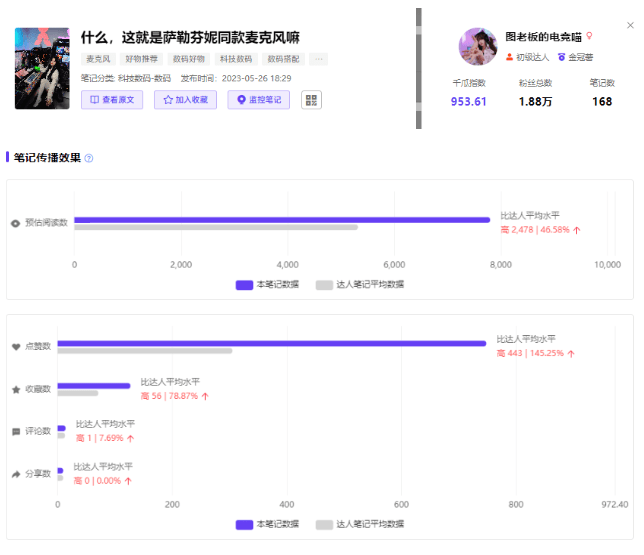Screen dimensions: 644x555
Task: Click the location pin beside blogger name
Action: (589, 36)
